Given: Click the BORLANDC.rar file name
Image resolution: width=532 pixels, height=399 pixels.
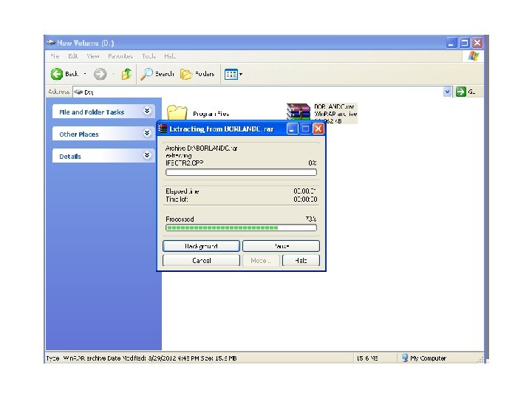Looking at the screenshot, I should [334, 106].
